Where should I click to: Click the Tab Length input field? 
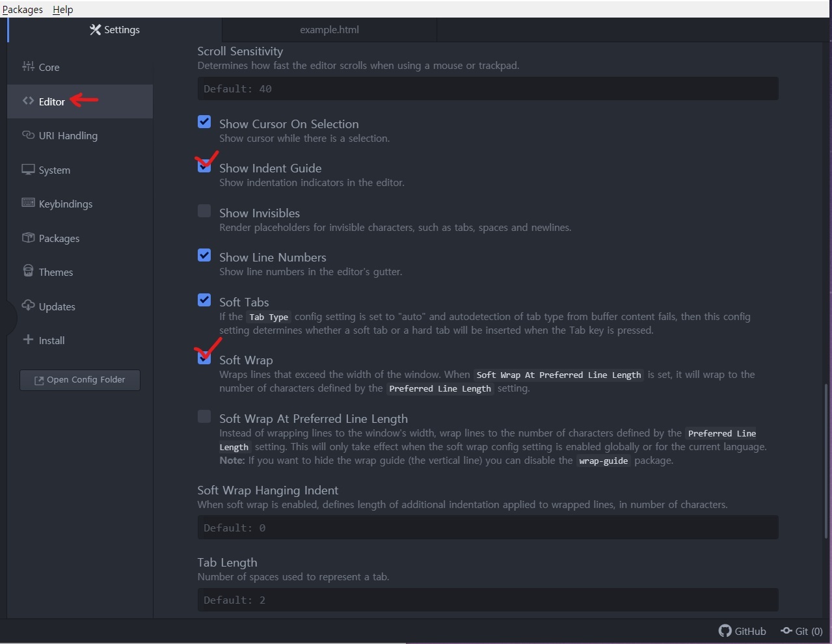[488, 600]
